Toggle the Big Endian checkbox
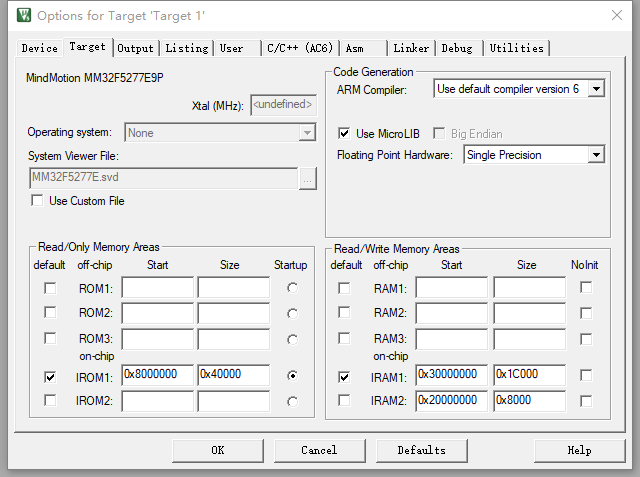 [439, 133]
